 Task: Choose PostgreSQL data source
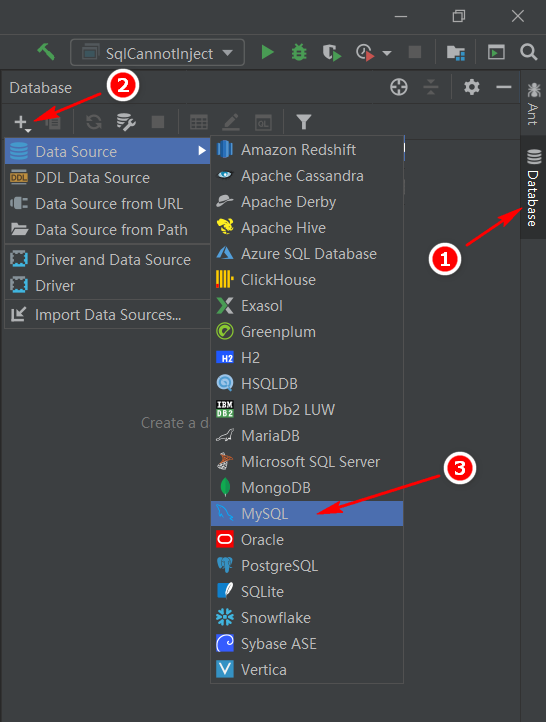307,565
